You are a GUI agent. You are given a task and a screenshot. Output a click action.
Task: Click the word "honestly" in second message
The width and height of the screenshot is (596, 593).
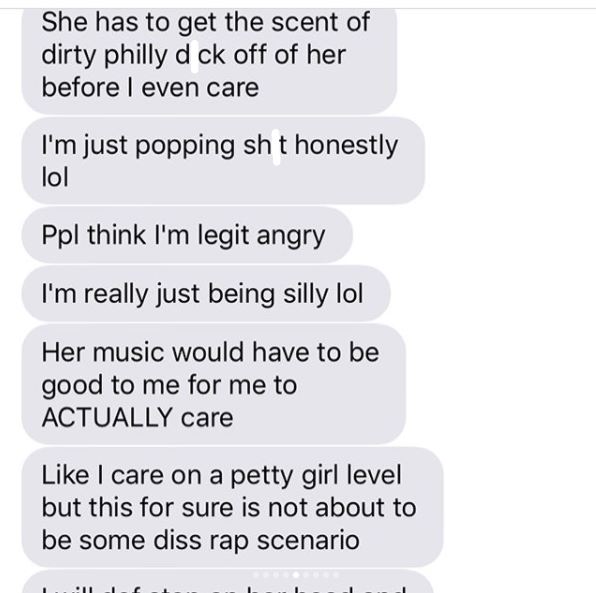pyautogui.click(x=346, y=146)
